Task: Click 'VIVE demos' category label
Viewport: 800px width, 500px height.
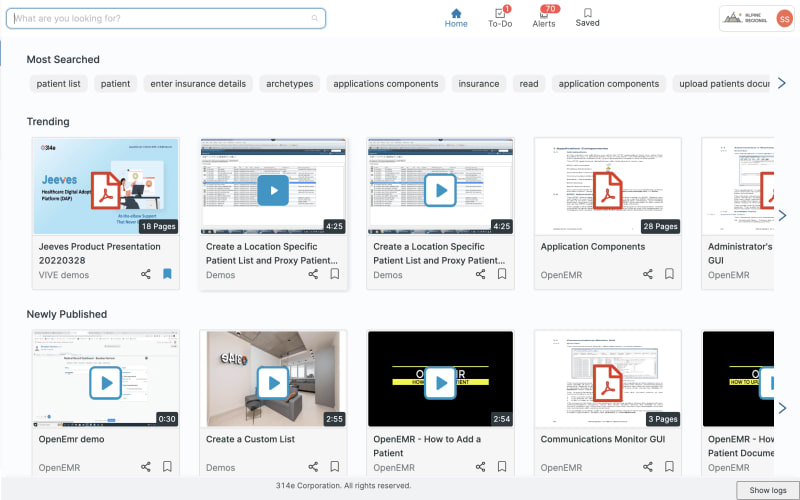Action: pyautogui.click(x=64, y=274)
